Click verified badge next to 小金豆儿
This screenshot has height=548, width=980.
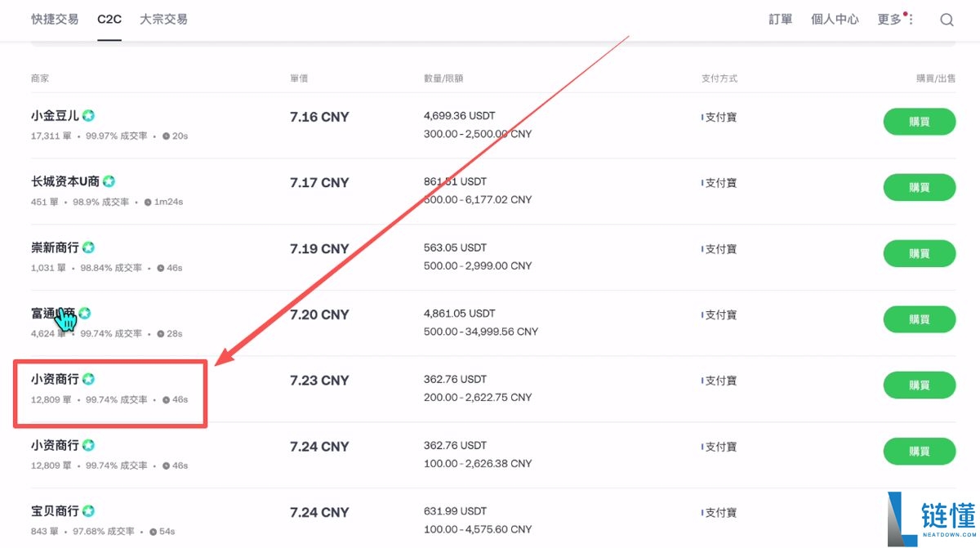point(88,116)
